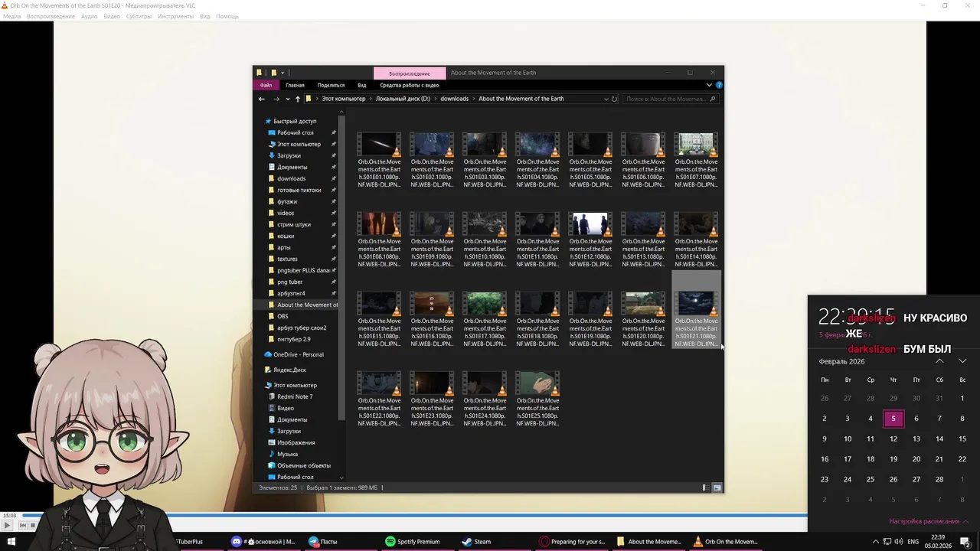Open Настройка расписания link
This screenshot has height=551, width=980.
(x=924, y=521)
